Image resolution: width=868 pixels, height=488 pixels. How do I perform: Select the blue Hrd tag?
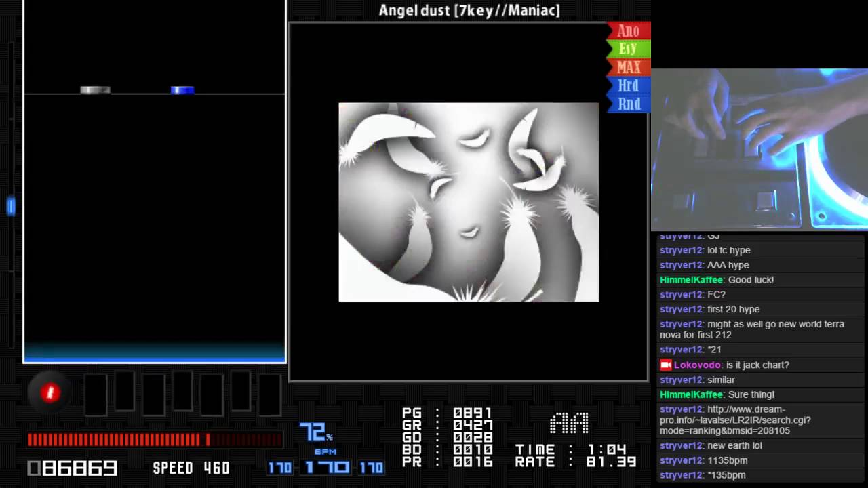(x=629, y=85)
